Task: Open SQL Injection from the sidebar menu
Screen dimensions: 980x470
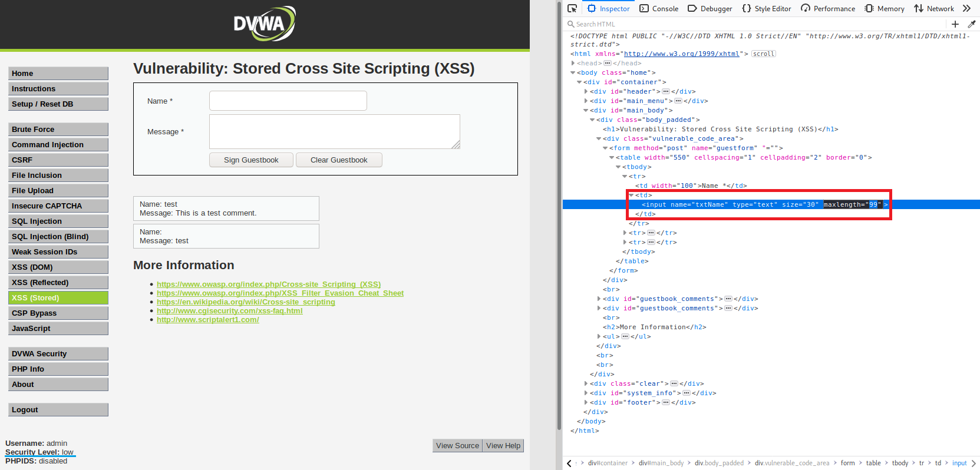Action: [58, 221]
